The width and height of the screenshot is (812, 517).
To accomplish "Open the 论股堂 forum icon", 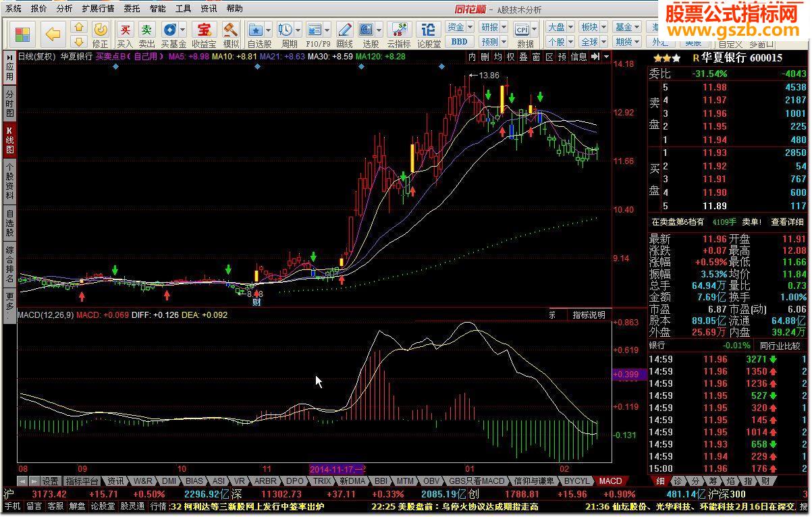I will 429,29.
